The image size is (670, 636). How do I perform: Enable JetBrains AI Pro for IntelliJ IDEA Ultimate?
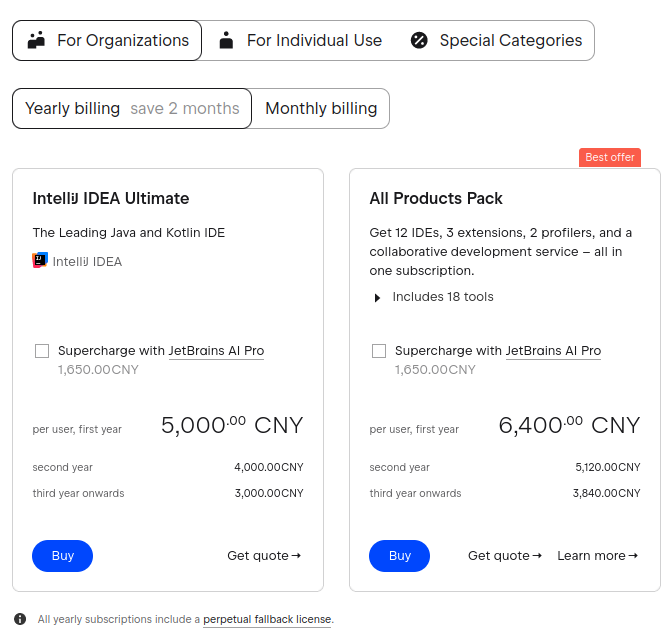42,351
